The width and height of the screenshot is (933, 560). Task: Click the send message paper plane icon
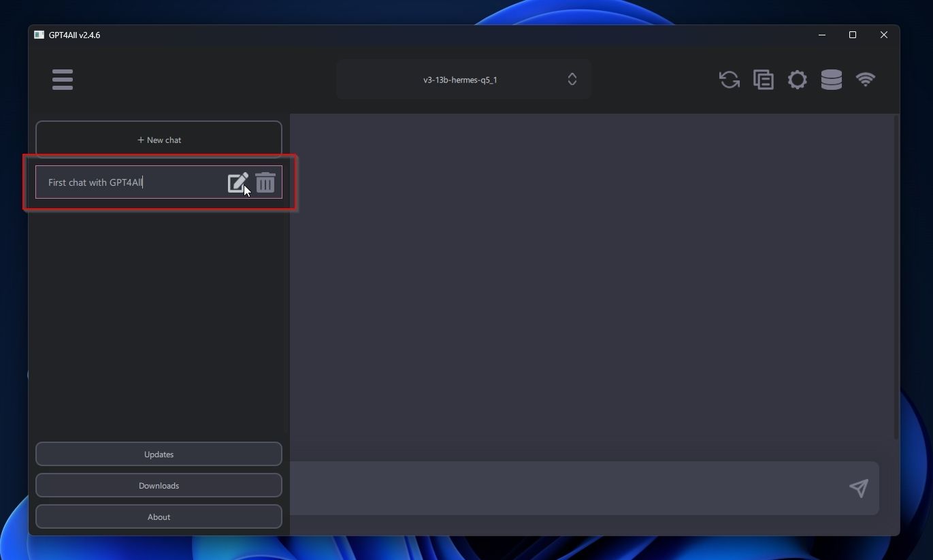pyautogui.click(x=859, y=488)
